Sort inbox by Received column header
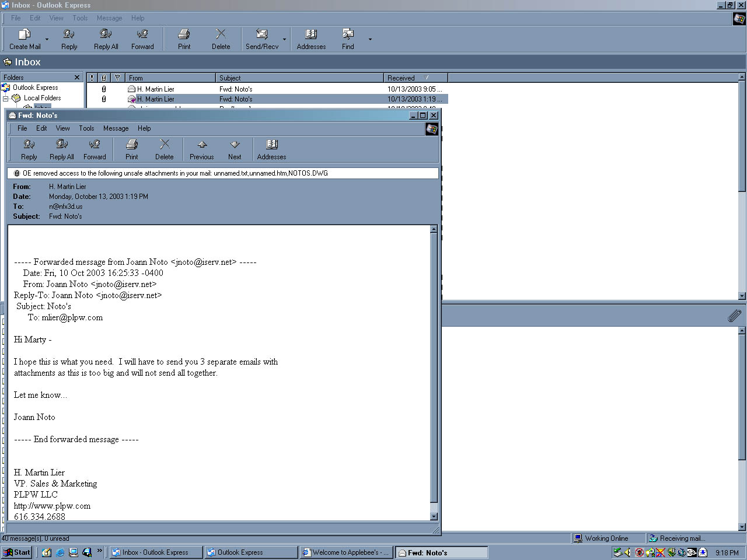The width and height of the screenshot is (747, 560). (415, 78)
